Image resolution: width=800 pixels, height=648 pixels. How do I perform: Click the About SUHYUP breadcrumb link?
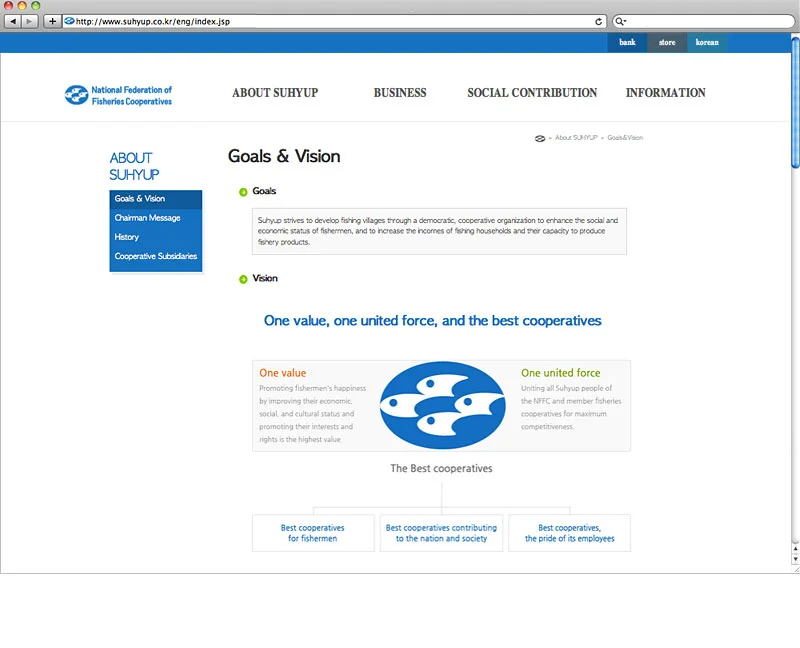click(576, 138)
